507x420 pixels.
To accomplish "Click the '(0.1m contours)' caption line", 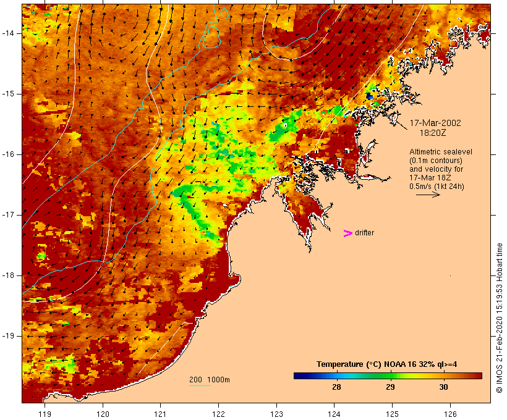I will tap(435, 161).
